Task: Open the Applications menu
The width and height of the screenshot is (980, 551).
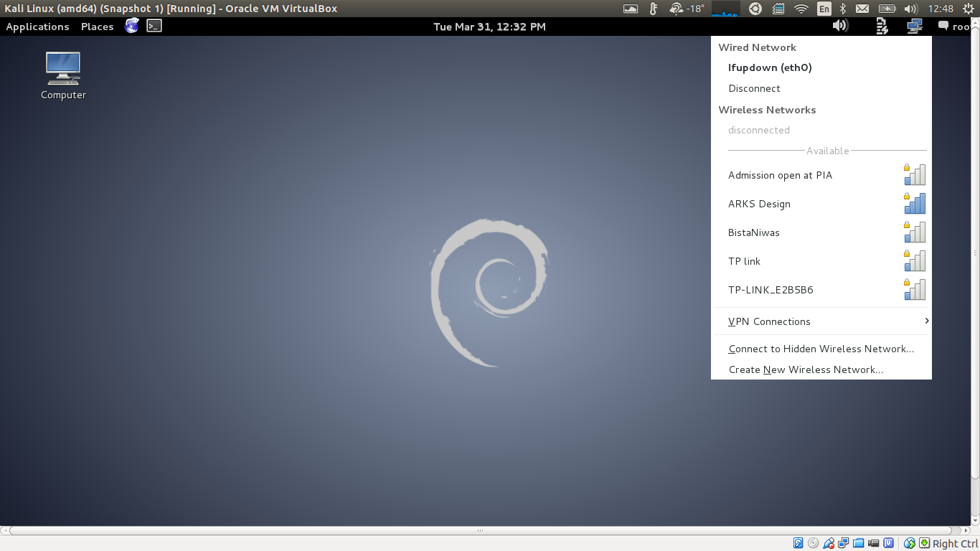Action: 37,27
